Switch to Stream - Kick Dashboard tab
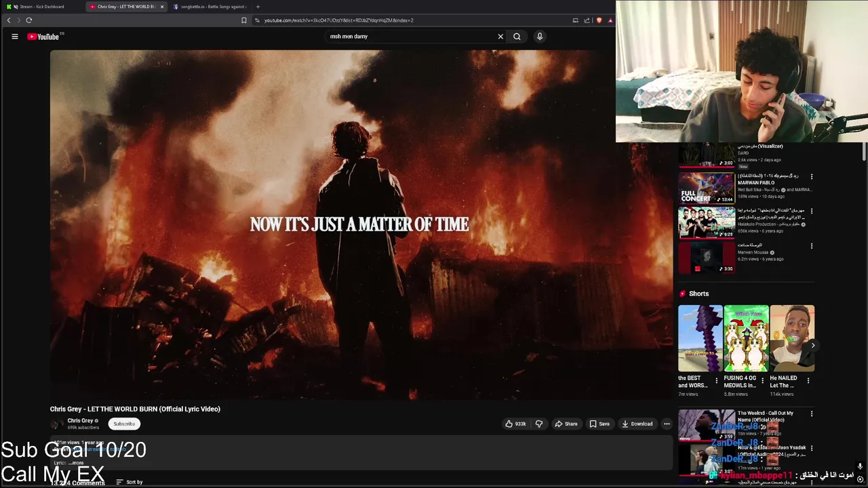The image size is (868, 488). click(42, 7)
